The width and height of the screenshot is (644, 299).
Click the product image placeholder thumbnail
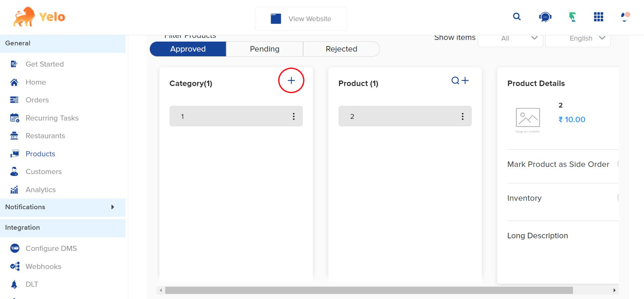pyautogui.click(x=528, y=119)
